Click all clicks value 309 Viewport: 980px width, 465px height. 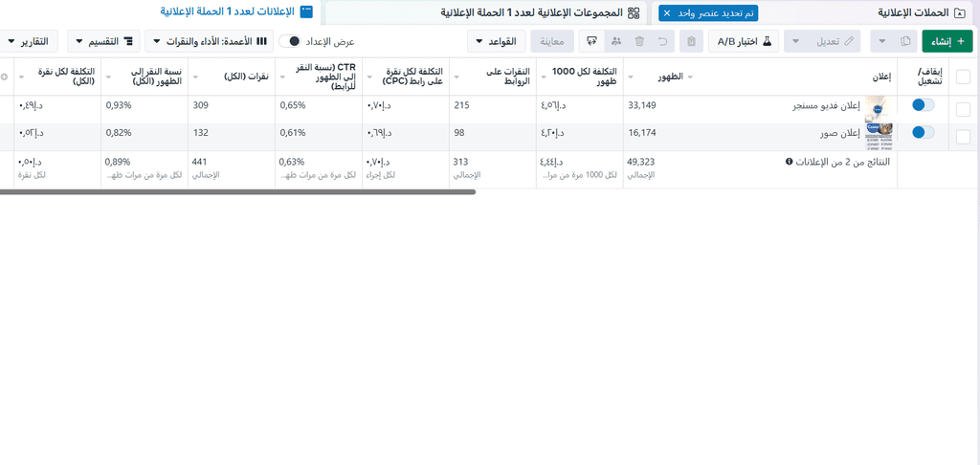[200, 105]
